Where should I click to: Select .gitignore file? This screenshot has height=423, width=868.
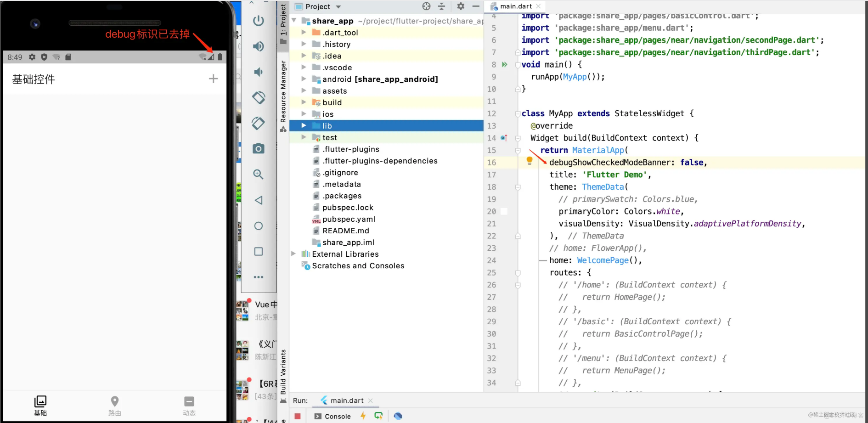coord(340,173)
